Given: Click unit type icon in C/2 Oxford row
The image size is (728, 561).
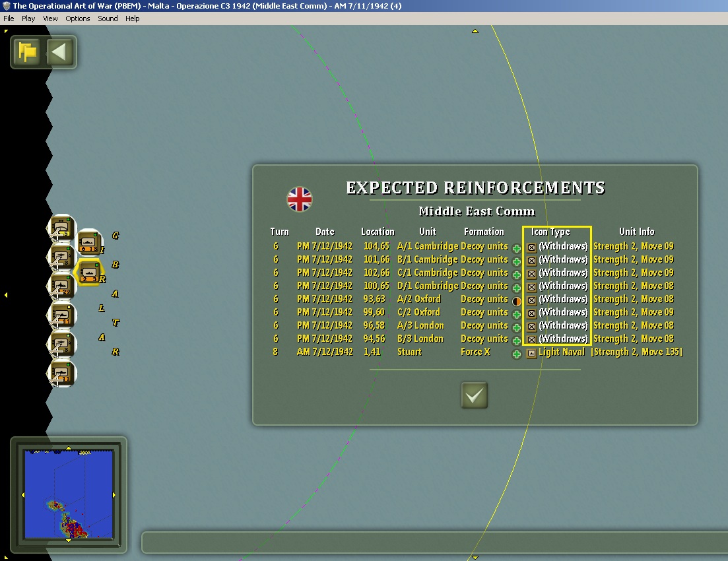Looking at the screenshot, I should pos(531,313).
